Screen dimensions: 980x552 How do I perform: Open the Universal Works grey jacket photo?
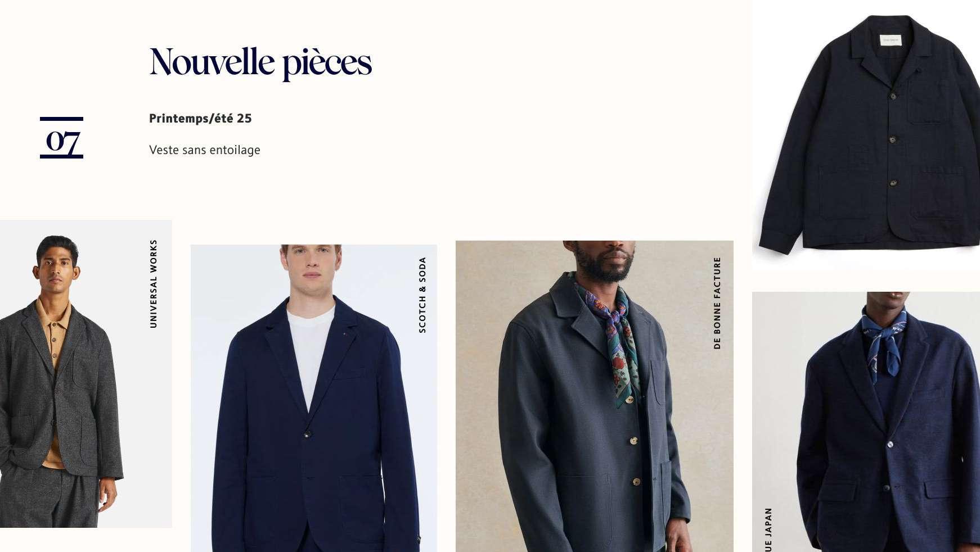click(86, 374)
